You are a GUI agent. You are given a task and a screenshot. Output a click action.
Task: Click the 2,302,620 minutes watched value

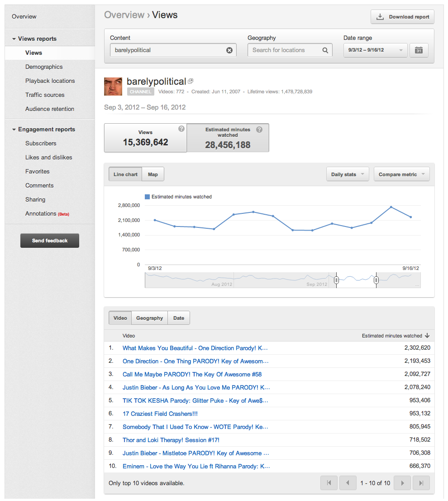click(417, 347)
